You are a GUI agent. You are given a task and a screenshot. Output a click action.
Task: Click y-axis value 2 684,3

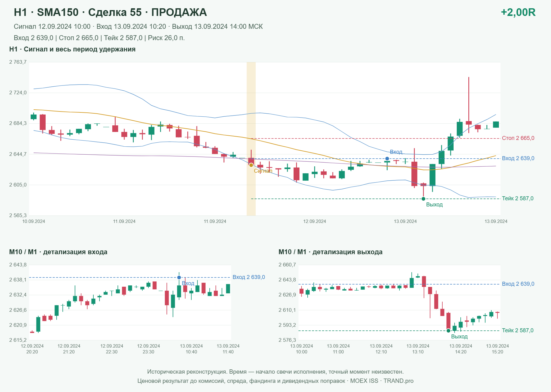click(x=18, y=123)
